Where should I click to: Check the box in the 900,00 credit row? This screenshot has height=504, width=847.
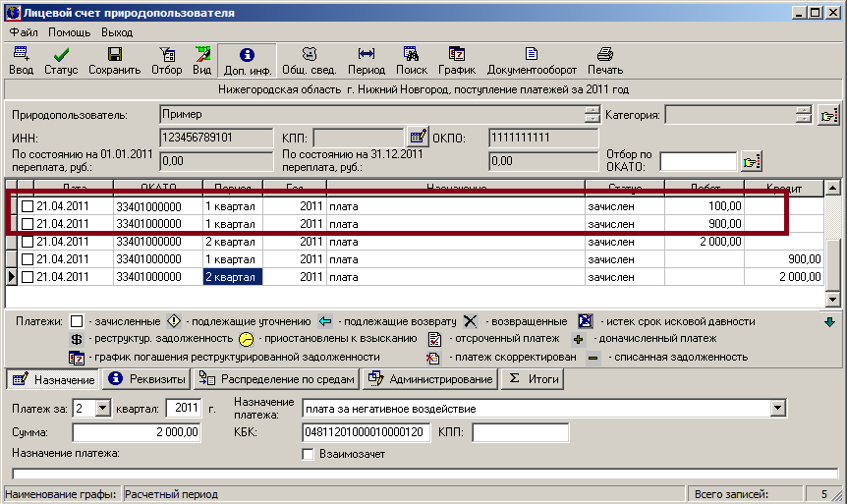point(28,259)
